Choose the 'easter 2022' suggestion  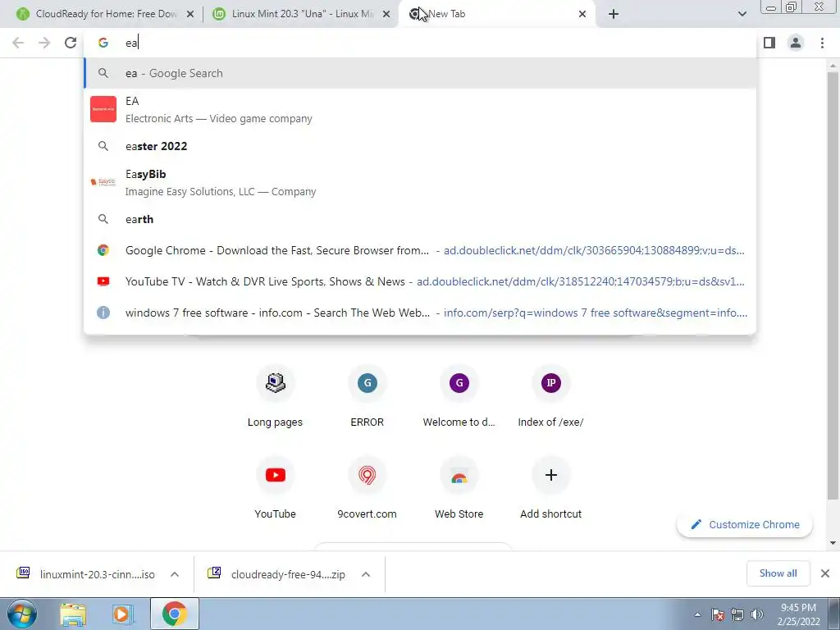click(x=420, y=146)
